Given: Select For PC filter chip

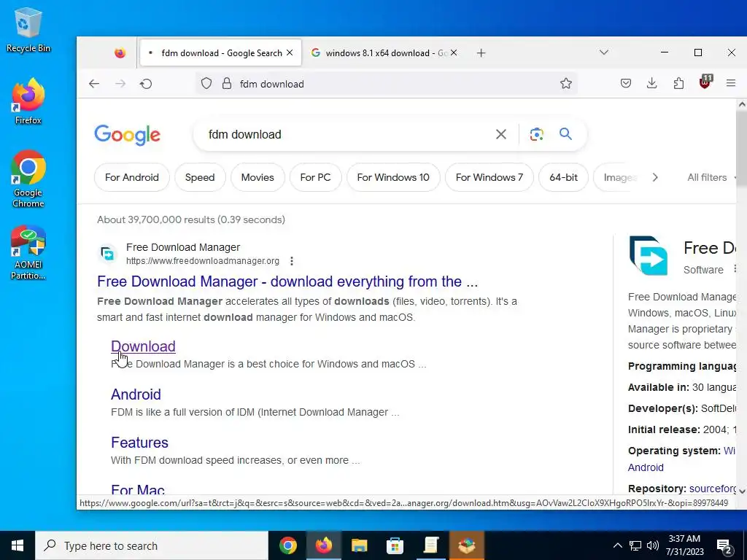Looking at the screenshot, I should point(315,177).
